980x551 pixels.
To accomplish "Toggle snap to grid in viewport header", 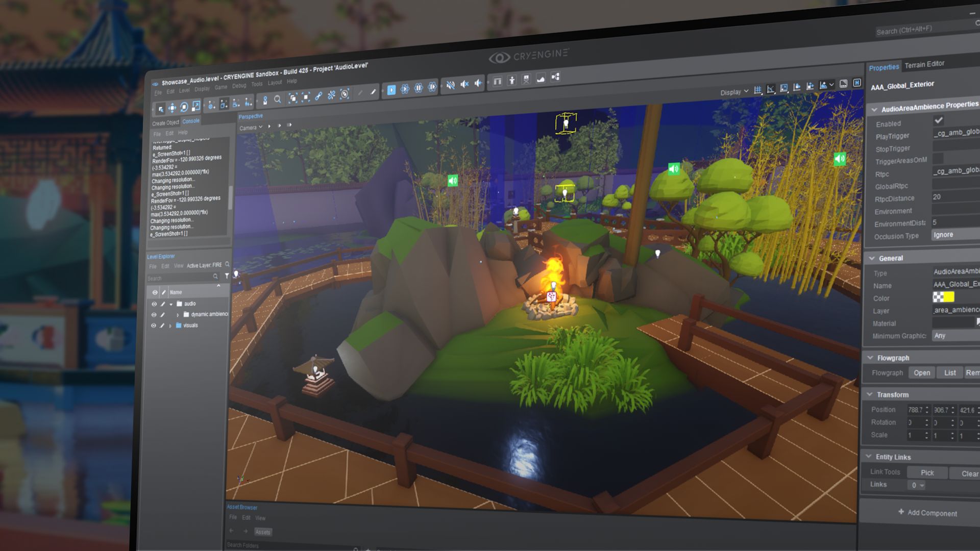I will click(x=758, y=90).
